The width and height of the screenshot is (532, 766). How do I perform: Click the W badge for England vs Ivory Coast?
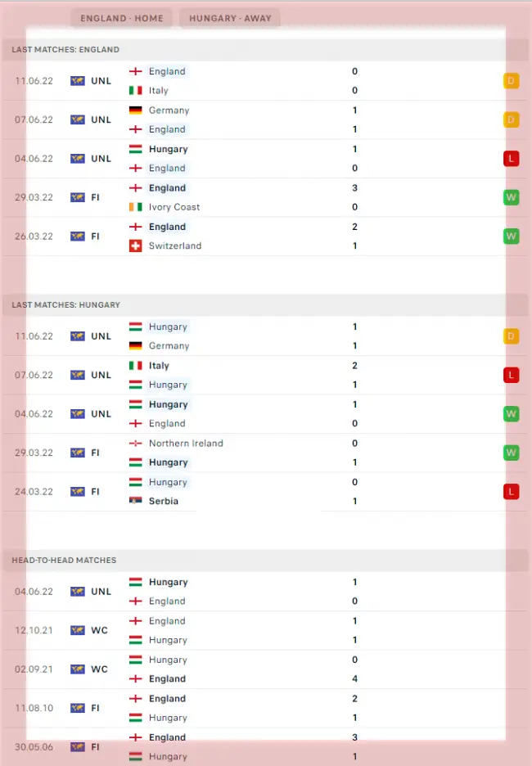pos(512,197)
